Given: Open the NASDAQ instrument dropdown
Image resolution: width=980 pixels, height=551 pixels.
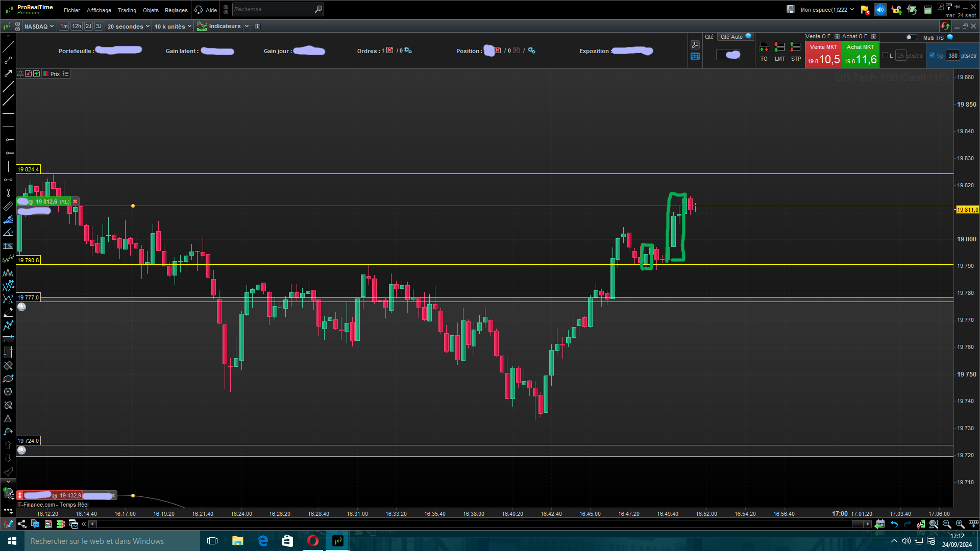Looking at the screenshot, I should (x=39, y=27).
